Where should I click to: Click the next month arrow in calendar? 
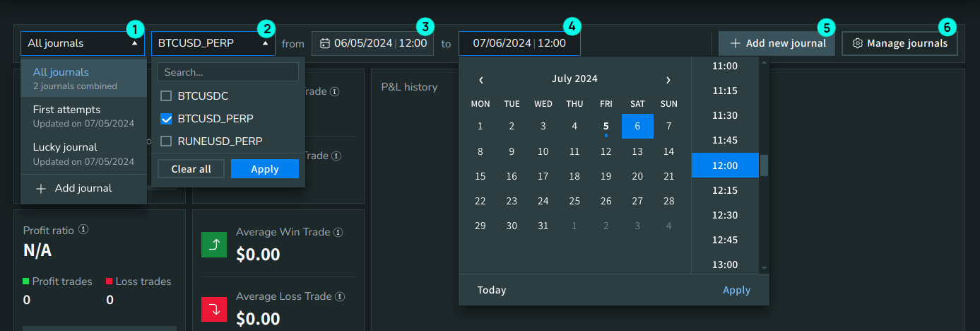point(668,79)
